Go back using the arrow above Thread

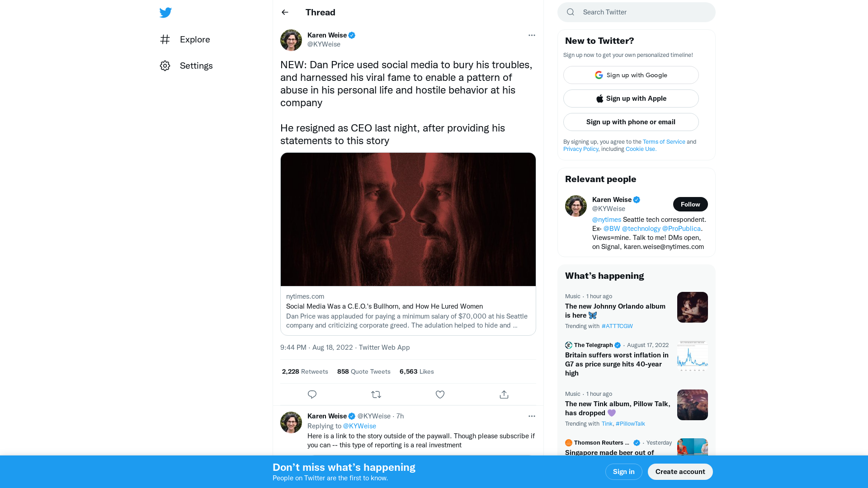tap(284, 12)
